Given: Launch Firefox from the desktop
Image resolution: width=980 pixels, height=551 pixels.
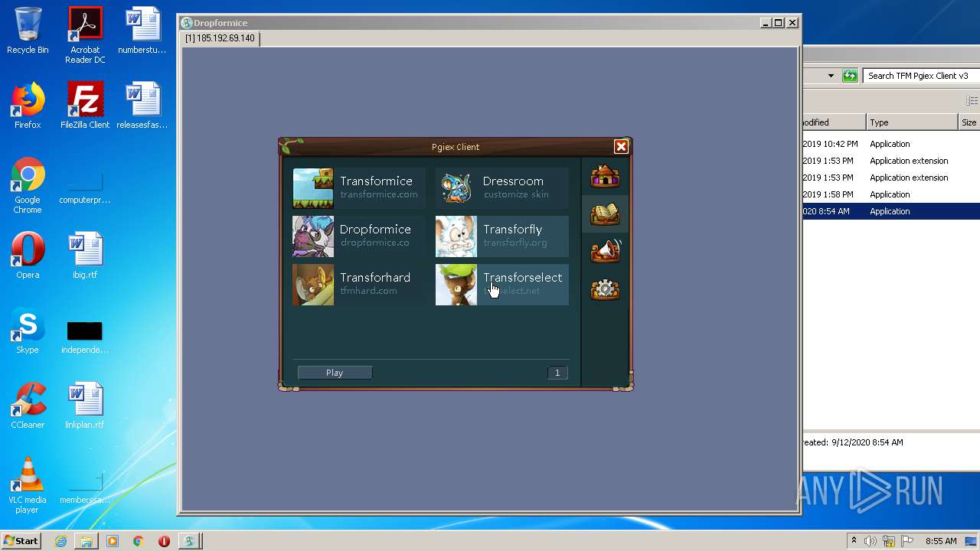Looking at the screenshot, I should coord(28,106).
